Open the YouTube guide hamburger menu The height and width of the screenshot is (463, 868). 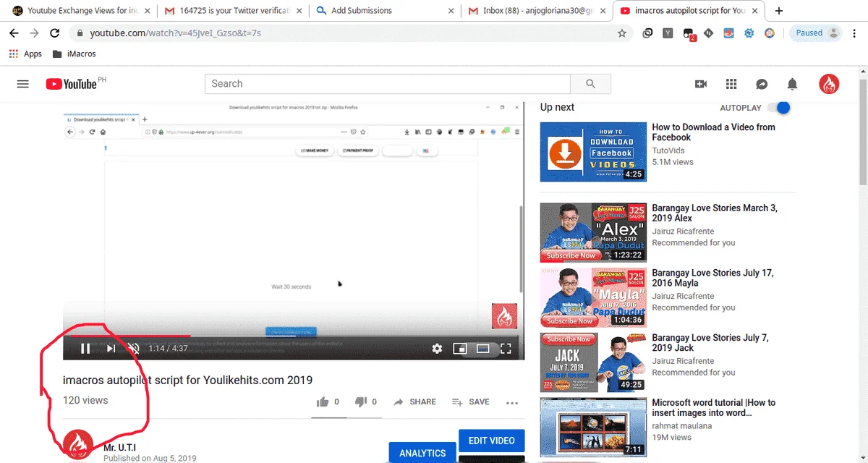pos(22,84)
